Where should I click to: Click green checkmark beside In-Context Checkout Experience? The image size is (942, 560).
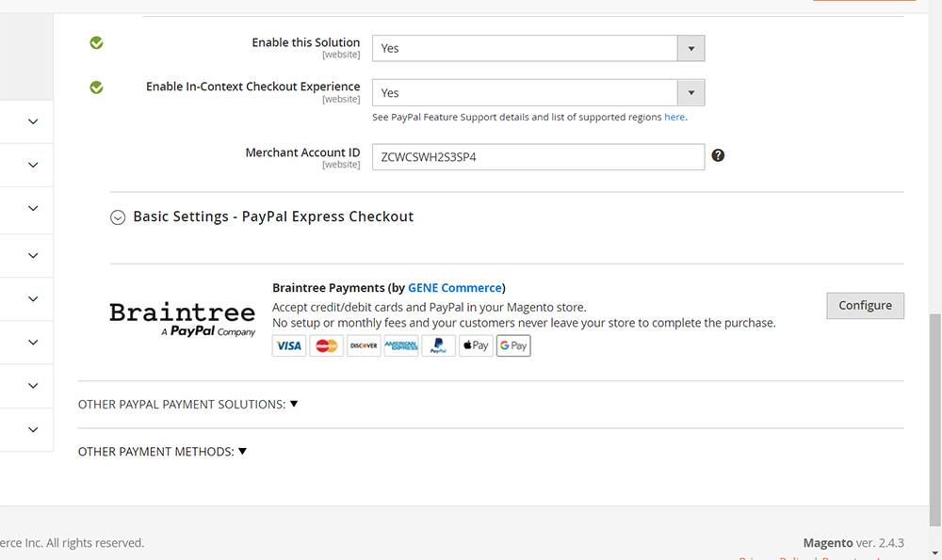pos(96,88)
